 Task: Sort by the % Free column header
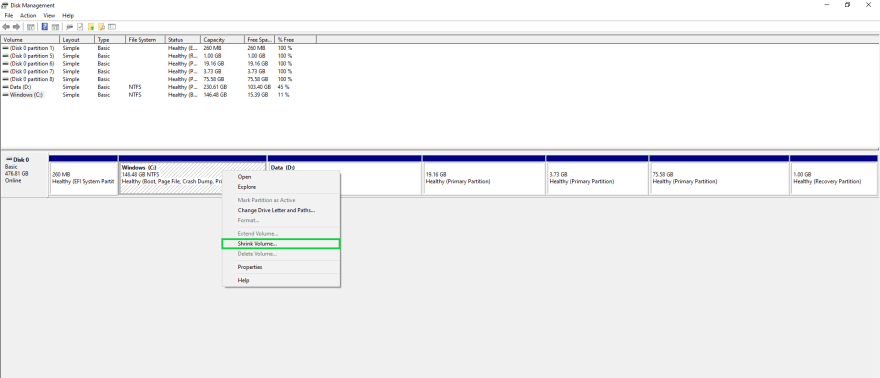296,40
